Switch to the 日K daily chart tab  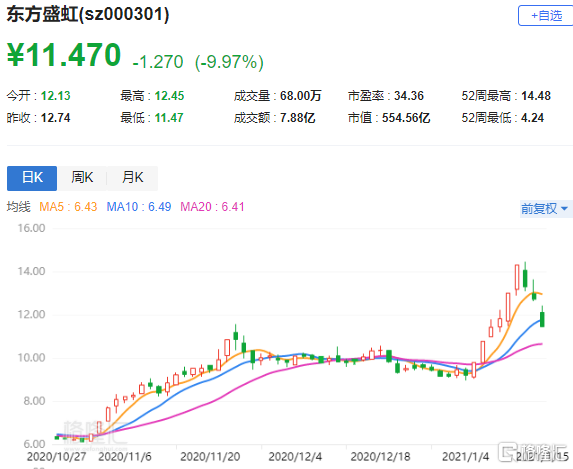click(x=32, y=178)
